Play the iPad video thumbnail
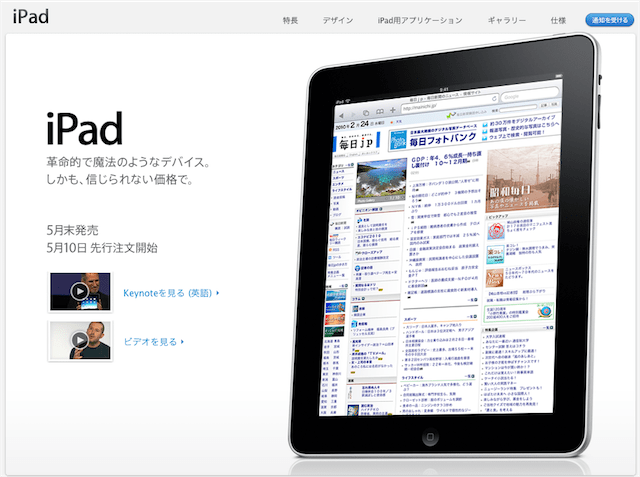640x477 pixels. (x=80, y=340)
